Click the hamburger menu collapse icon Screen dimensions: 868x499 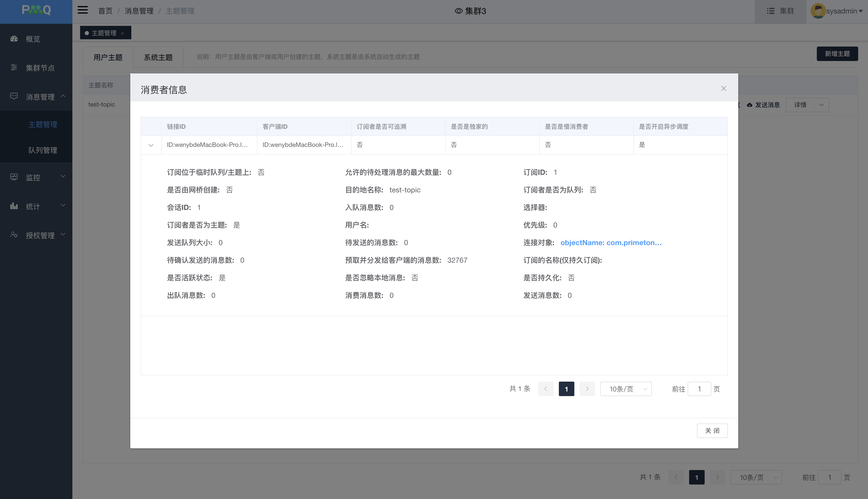click(x=82, y=10)
